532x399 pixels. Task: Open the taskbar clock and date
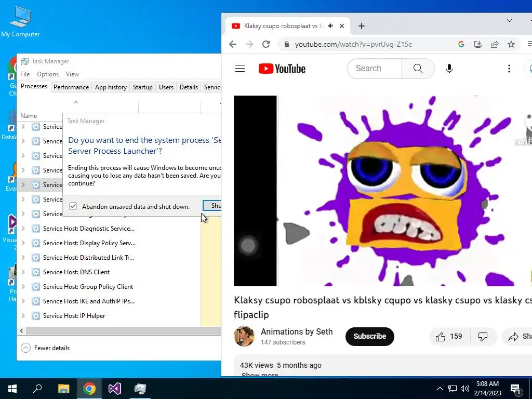pyautogui.click(x=487, y=389)
